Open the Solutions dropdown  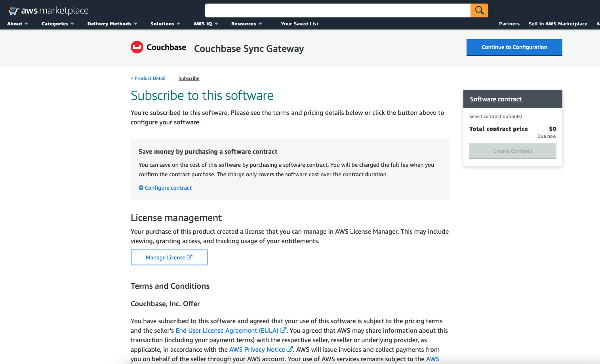[165, 24]
